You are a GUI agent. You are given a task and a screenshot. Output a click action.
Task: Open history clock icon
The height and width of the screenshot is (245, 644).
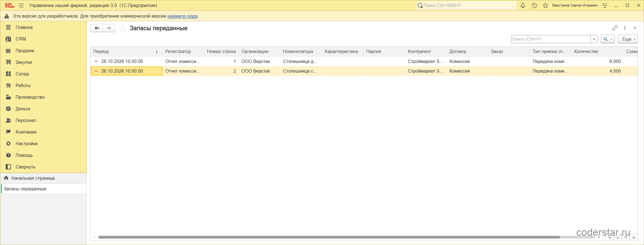pos(534,5)
